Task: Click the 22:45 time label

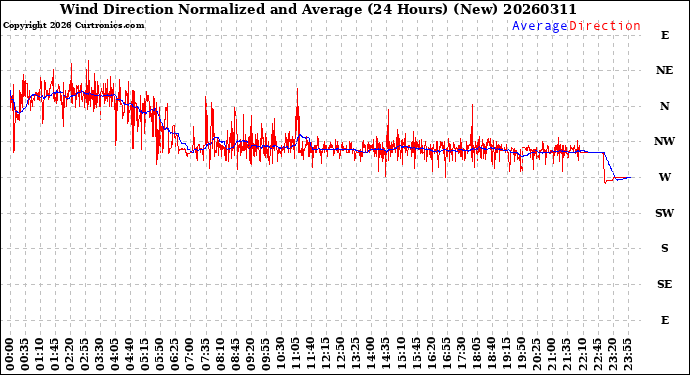Action: click(x=597, y=354)
